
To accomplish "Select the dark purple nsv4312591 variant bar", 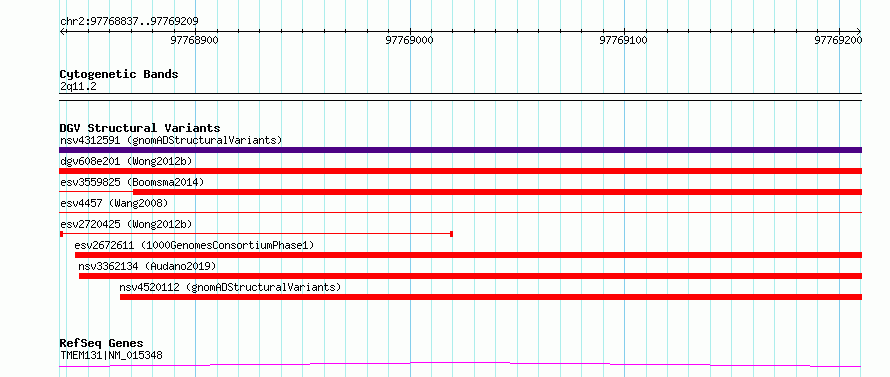I will [x=460, y=150].
